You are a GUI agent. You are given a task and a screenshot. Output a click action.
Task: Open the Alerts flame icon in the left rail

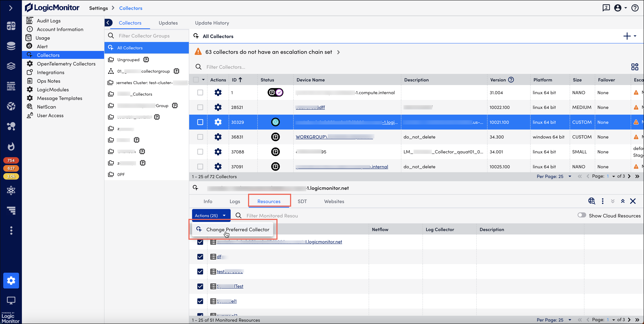[11, 146]
